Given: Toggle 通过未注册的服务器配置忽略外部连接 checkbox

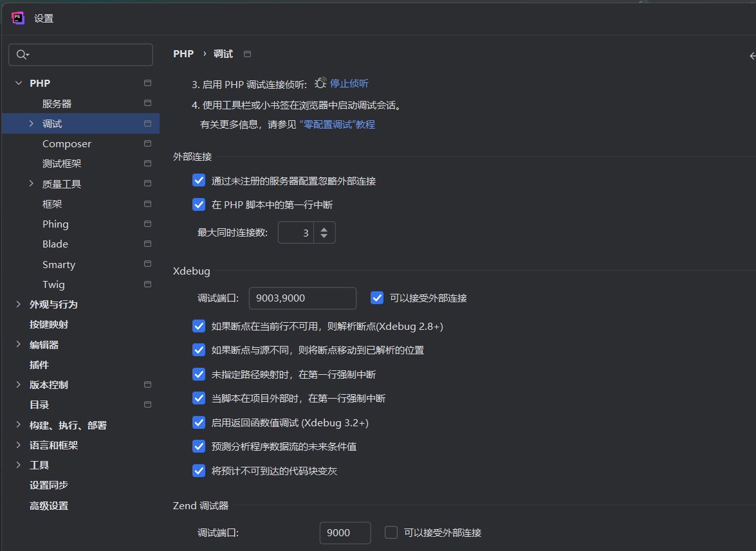Looking at the screenshot, I should (x=199, y=180).
